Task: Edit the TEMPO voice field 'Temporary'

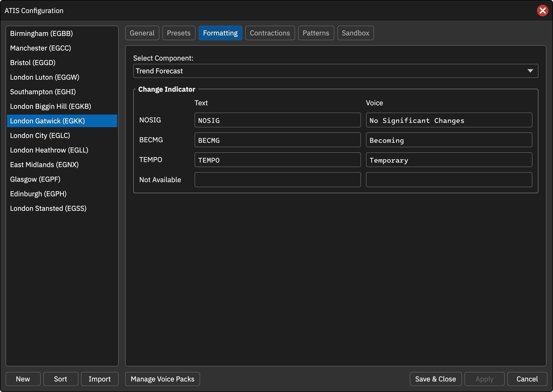Action: [x=449, y=160]
